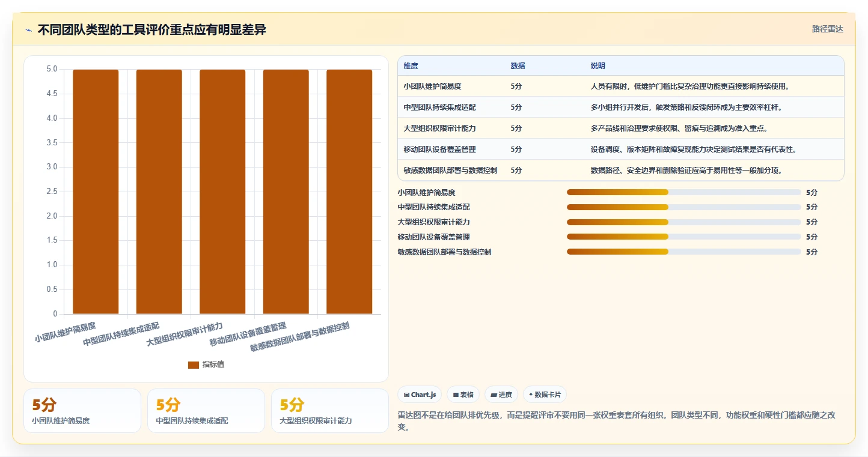Open the 5分 中型团队持续集成适配 data card
868x457 pixels.
(206, 411)
